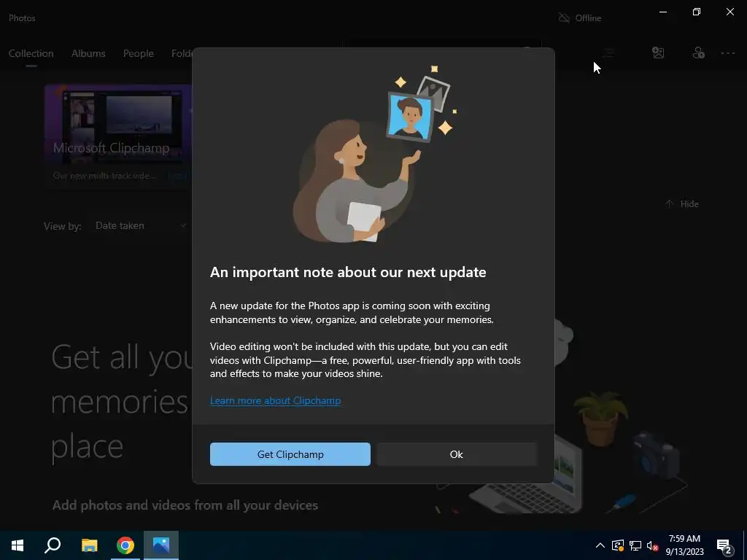The height and width of the screenshot is (560, 747).
Task: Click the Offline cloud status icon
Action: click(x=564, y=18)
